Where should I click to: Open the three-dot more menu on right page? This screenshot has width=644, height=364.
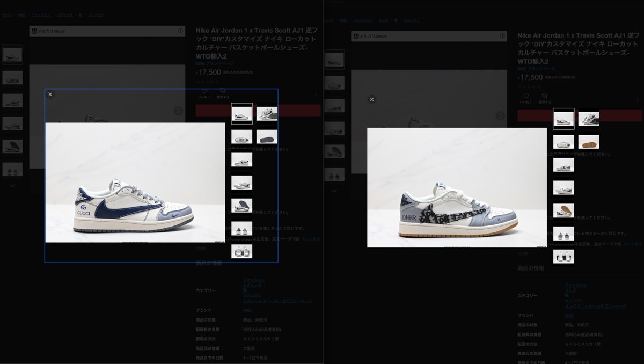tap(638, 98)
